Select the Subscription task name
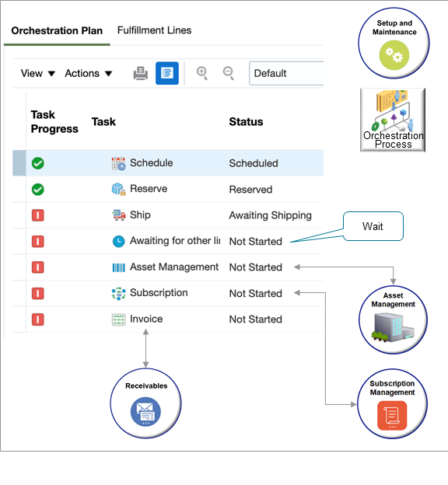The width and height of the screenshot is (448, 485). 159,292
